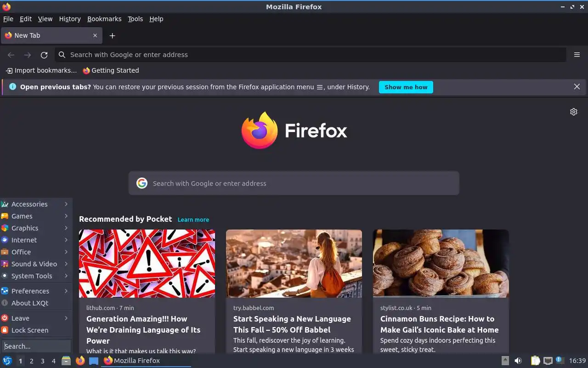The width and height of the screenshot is (588, 368).
Task: Dismiss the Open previous tabs notification bar
Action: click(577, 86)
